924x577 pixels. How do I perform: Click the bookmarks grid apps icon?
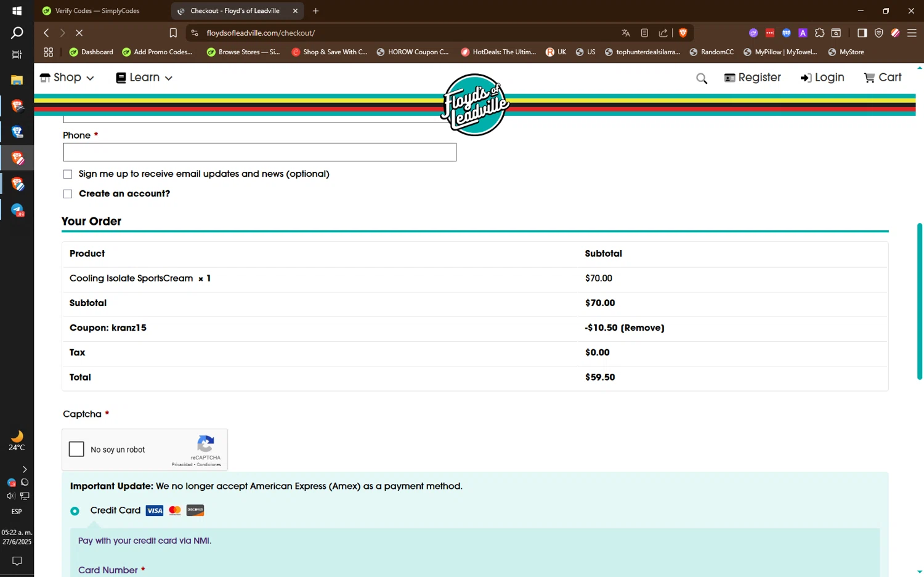click(x=48, y=52)
